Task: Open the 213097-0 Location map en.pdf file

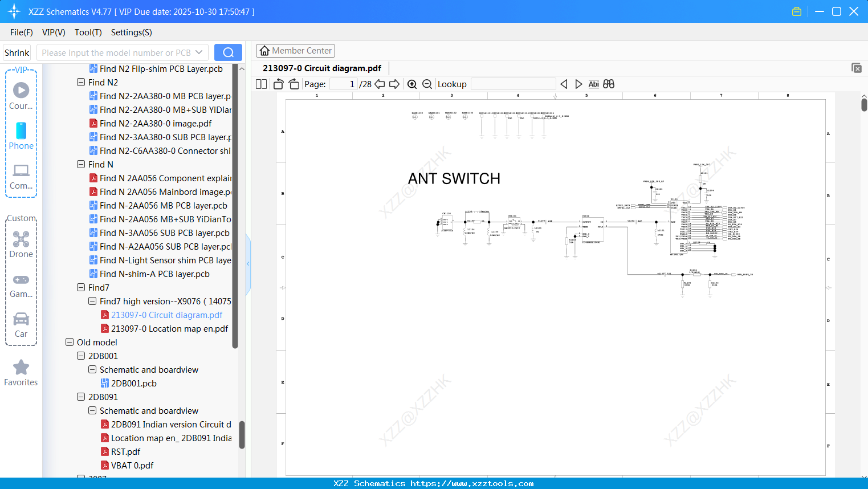Action: (x=169, y=328)
